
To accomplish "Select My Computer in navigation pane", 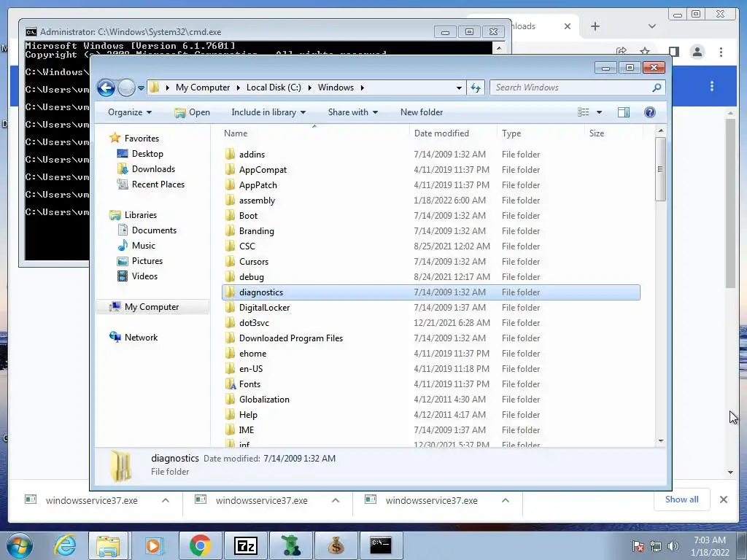I will (152, 307).
